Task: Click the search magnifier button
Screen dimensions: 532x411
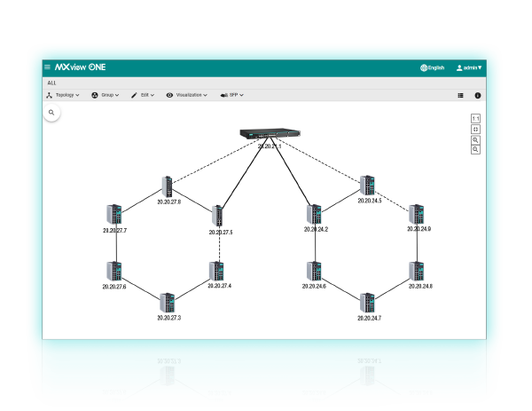Action: click(52, 113)
